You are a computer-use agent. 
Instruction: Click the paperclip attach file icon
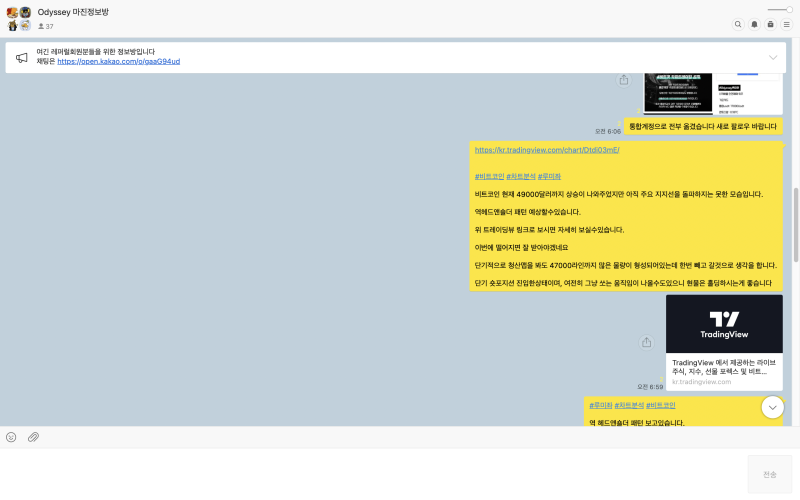[33, 437]
